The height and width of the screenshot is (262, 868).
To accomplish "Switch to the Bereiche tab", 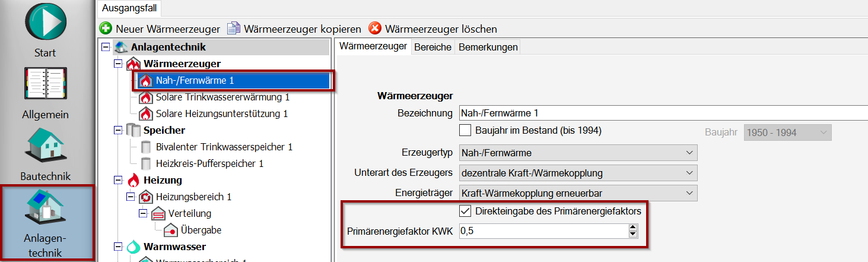I will [x=433, y=47].
